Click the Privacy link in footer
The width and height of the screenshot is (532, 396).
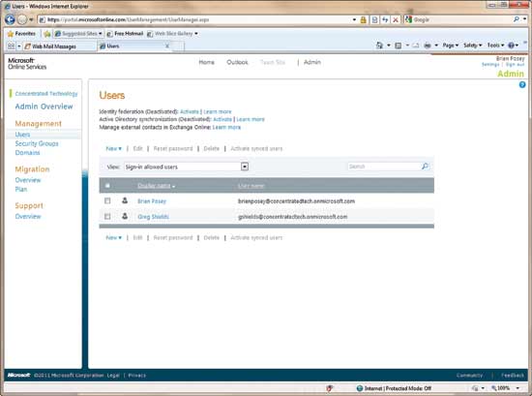coord(136,376)
